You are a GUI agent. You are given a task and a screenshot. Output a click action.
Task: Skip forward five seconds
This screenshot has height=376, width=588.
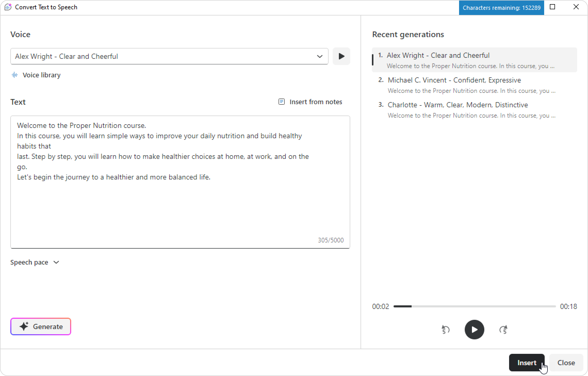click(x=503, y=330)
